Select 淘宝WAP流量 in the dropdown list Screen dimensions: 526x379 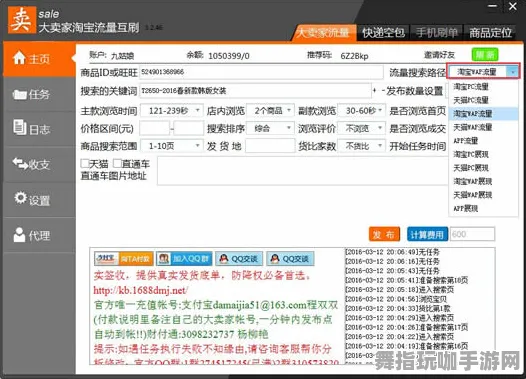(483, 114)
